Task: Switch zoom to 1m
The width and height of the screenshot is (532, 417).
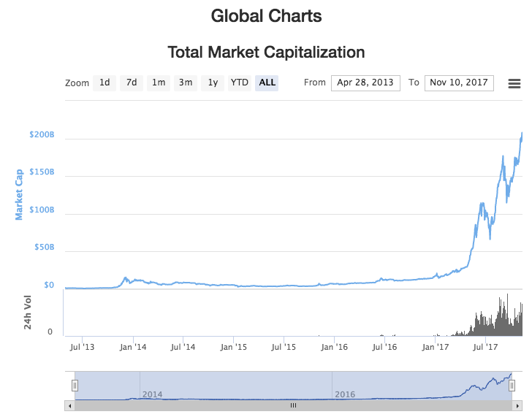Action: 159,83
